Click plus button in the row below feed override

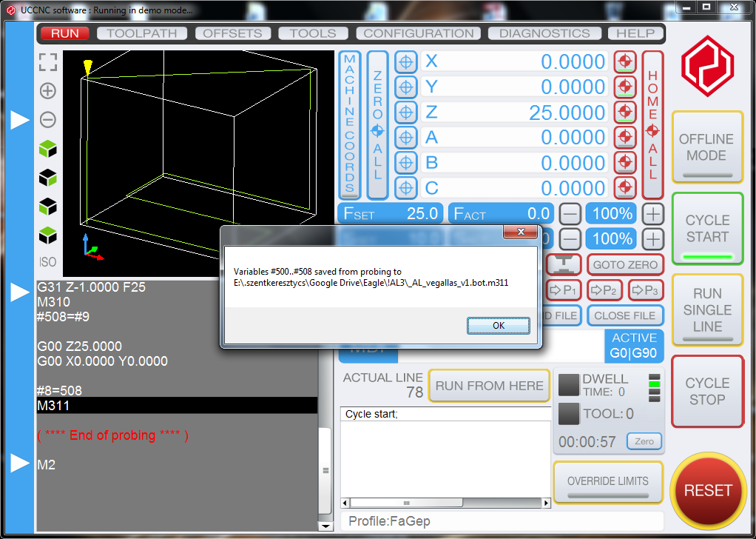(653, 239)
